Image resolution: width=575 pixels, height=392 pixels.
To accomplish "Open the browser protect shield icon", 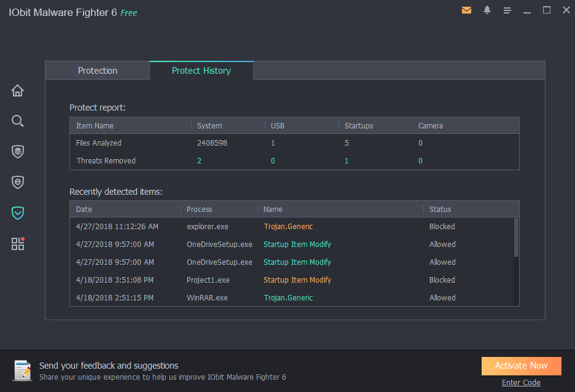I will (18, 182).
